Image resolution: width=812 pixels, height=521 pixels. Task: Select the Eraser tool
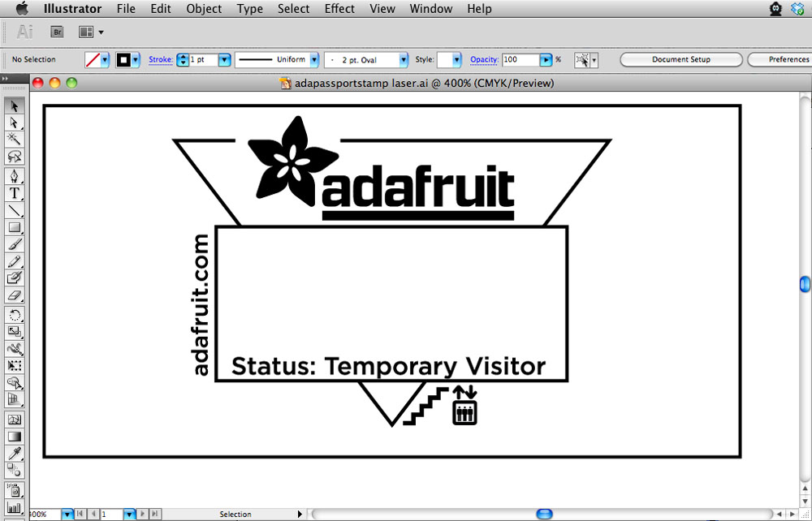click(x=15, y=295)
